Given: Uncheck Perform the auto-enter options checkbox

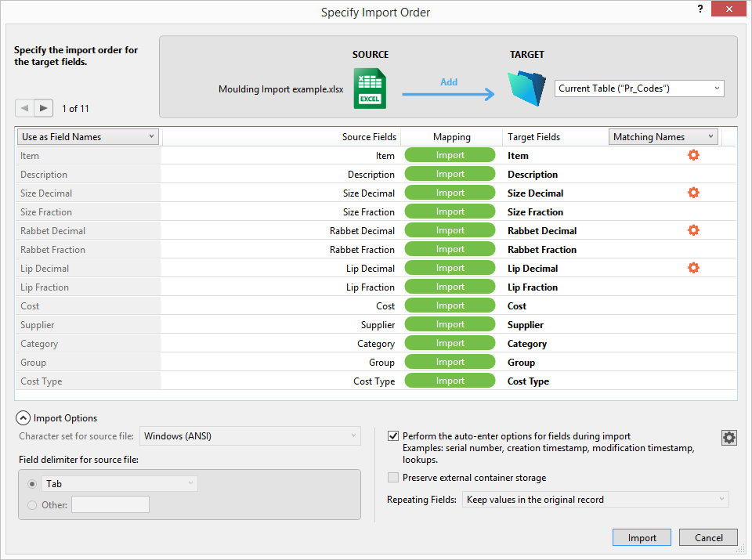Looking at the screenshot, I should pyautogui.click(x=393, y=436).
